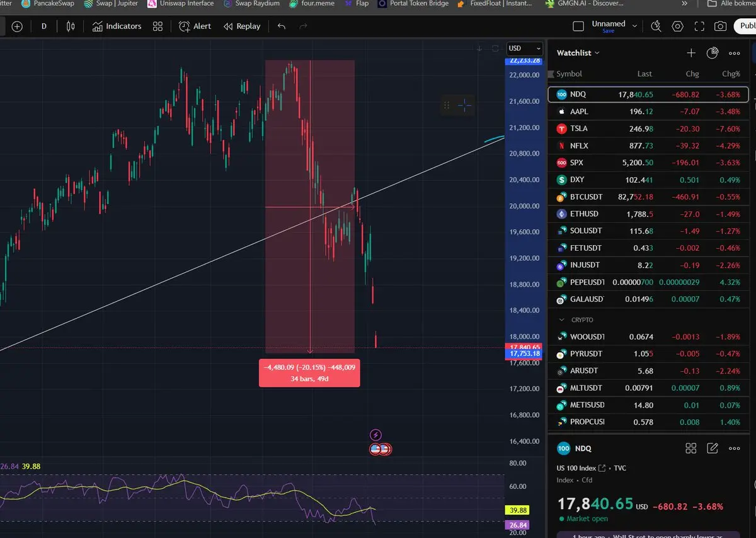
Task: Open the US 100 Index link
Action: [581, 468]
